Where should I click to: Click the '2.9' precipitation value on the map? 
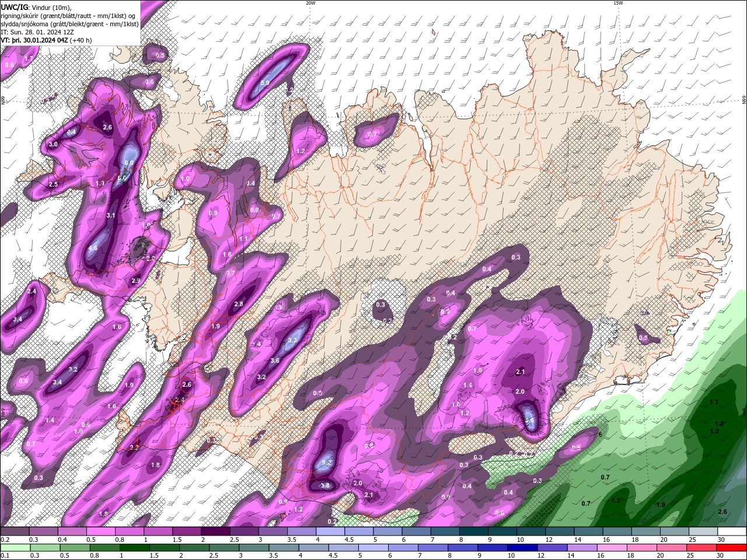[136, 281]
